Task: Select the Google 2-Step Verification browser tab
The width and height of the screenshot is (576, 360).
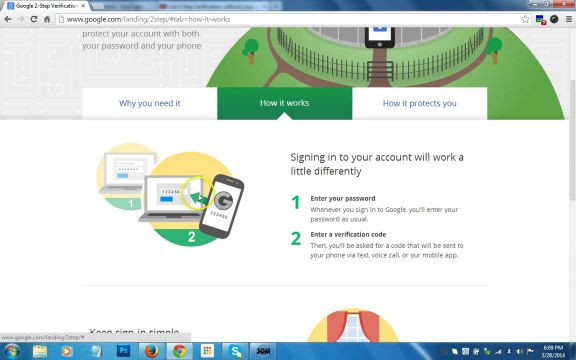Action: pos(46,6)
